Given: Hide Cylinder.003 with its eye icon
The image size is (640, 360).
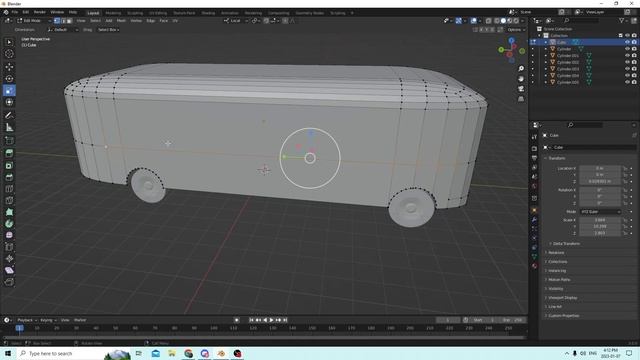Looking at the screenshot, I should [627, 69].
